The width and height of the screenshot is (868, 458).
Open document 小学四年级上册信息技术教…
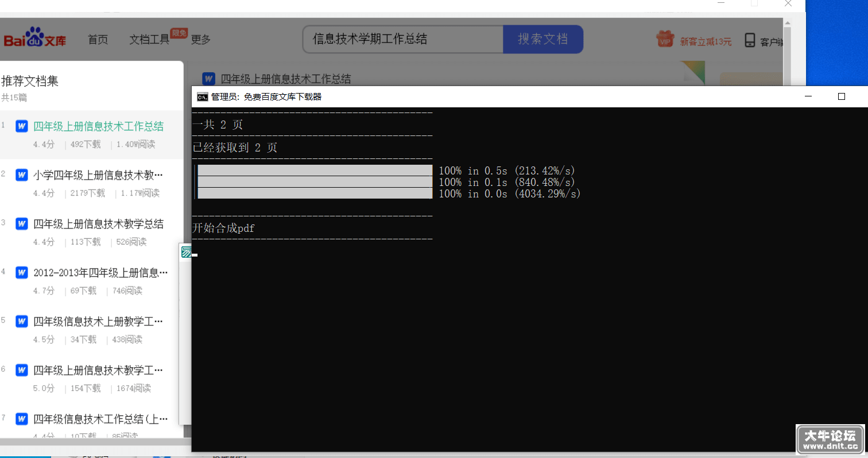point(98,175)
